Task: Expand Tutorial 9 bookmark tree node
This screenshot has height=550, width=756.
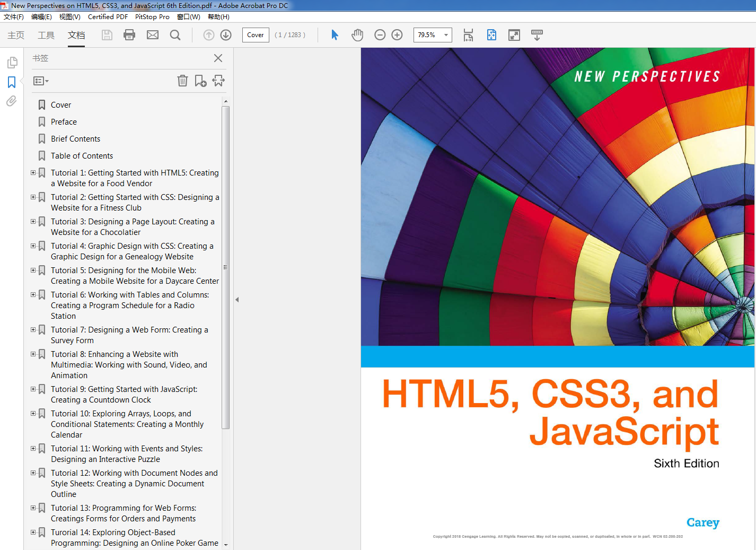Action: point(33,389)
